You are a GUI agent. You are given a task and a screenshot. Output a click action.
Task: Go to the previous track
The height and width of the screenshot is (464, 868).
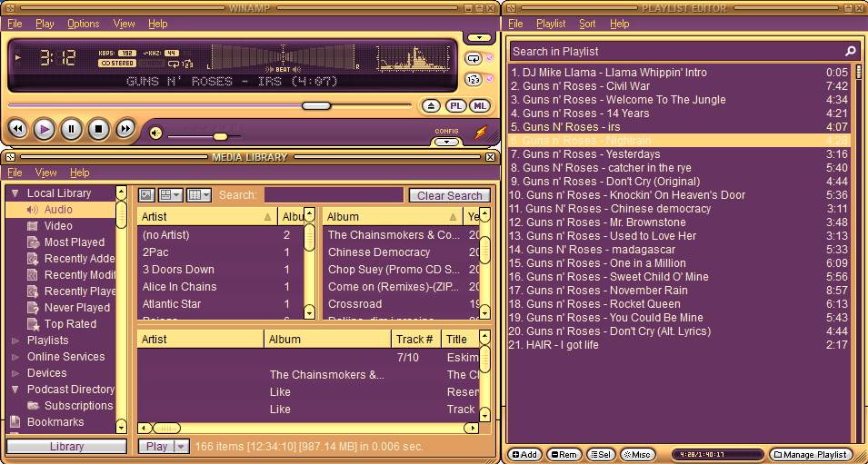pyautogui.click(x=17, y=130)
